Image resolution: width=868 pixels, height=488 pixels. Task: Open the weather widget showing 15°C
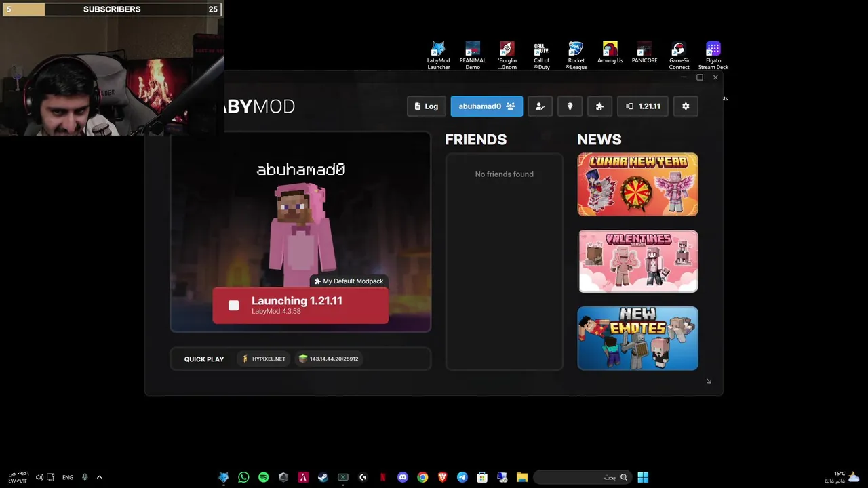[x=842, y=477]
